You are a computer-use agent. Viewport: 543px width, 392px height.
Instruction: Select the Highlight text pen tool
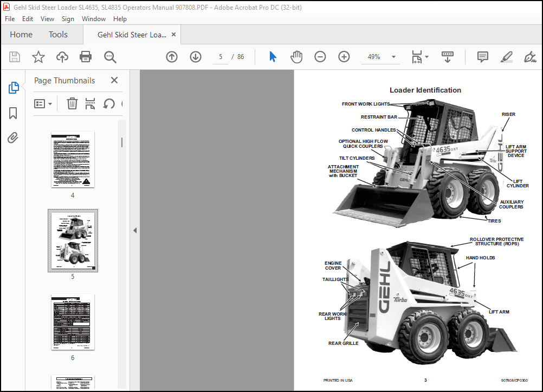pos(506,57)
